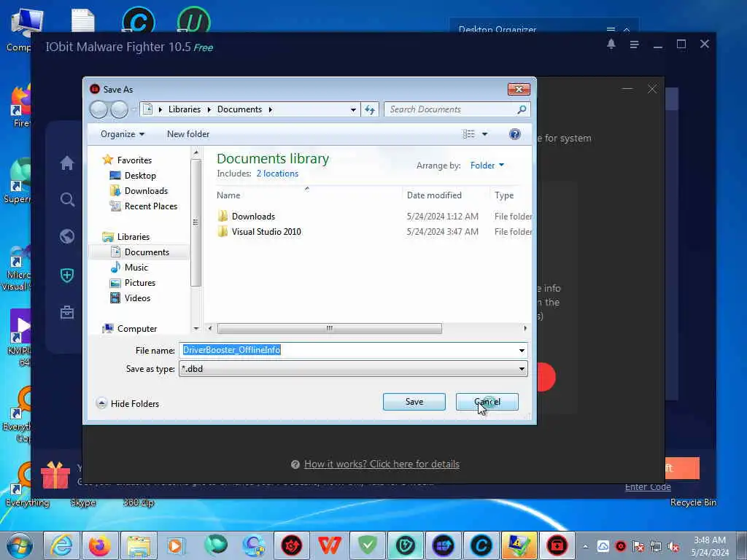Select Pictures library in navigation pane

(139, 283)
